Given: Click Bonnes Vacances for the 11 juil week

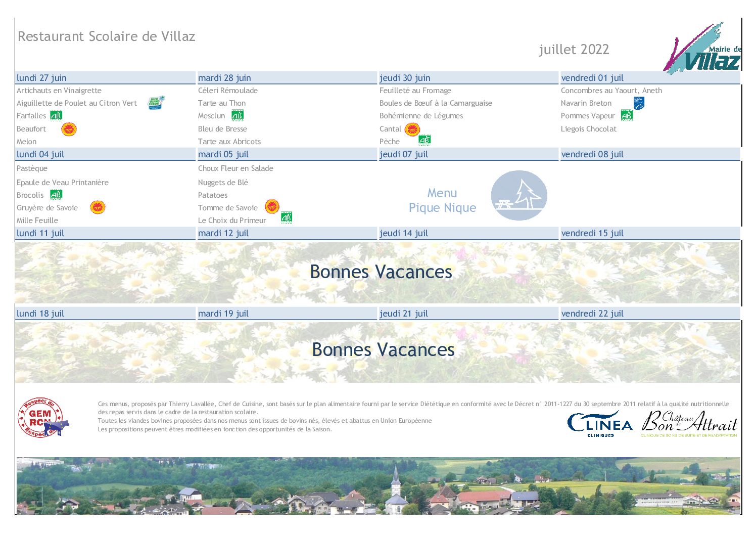Looking at the screenshot, I should (381, 272).
